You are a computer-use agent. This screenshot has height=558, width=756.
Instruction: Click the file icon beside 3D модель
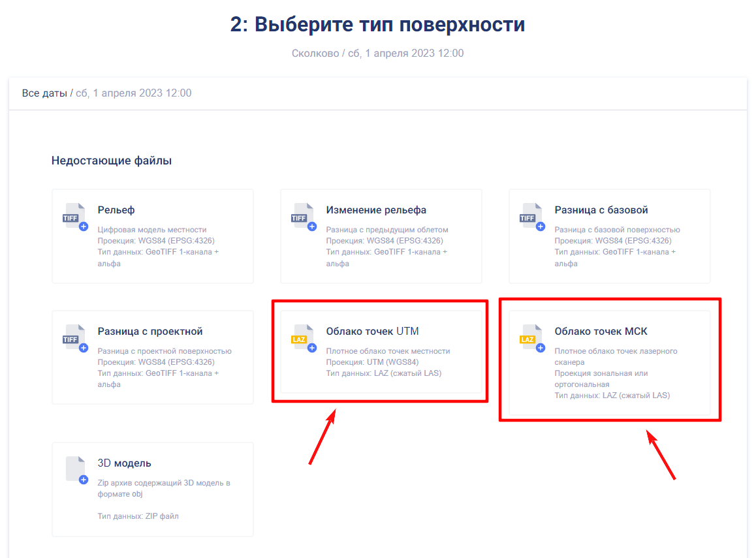pyautogui.click(x=76, y=470)
